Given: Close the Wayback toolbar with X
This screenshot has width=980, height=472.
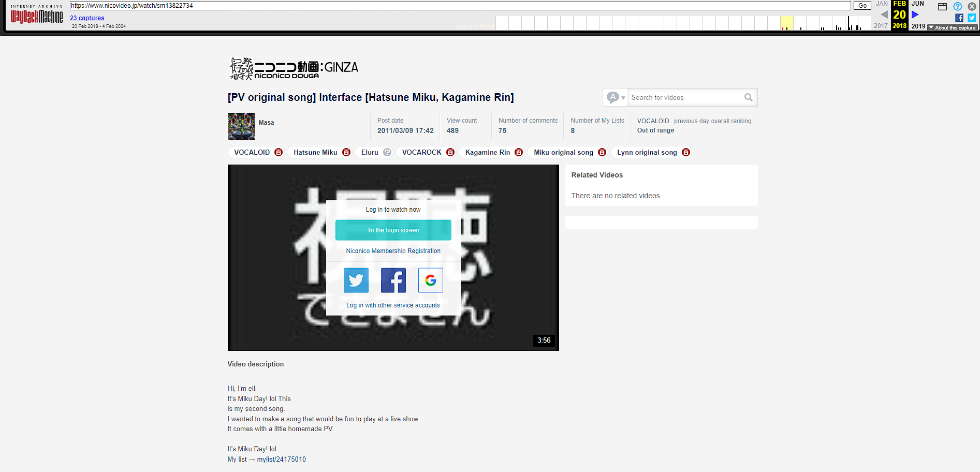Looking at the screenshot, I should [x=972, y=6].
